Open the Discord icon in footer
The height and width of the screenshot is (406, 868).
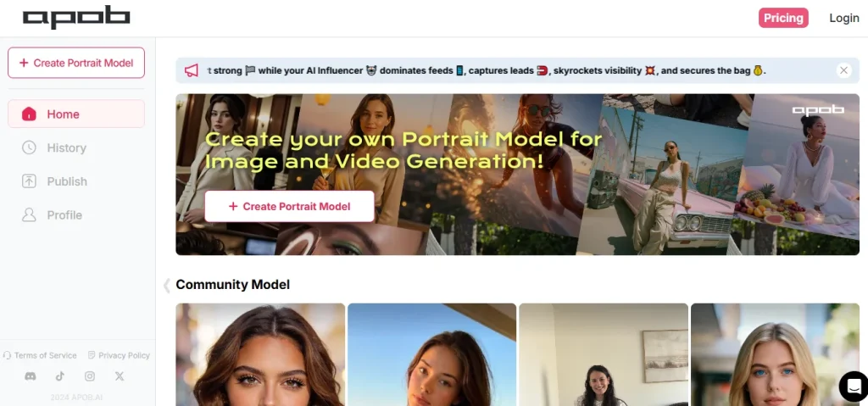tap(31, 376)
